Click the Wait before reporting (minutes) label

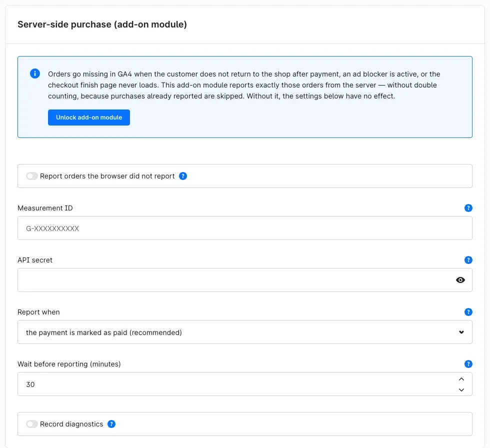(69, 364)
